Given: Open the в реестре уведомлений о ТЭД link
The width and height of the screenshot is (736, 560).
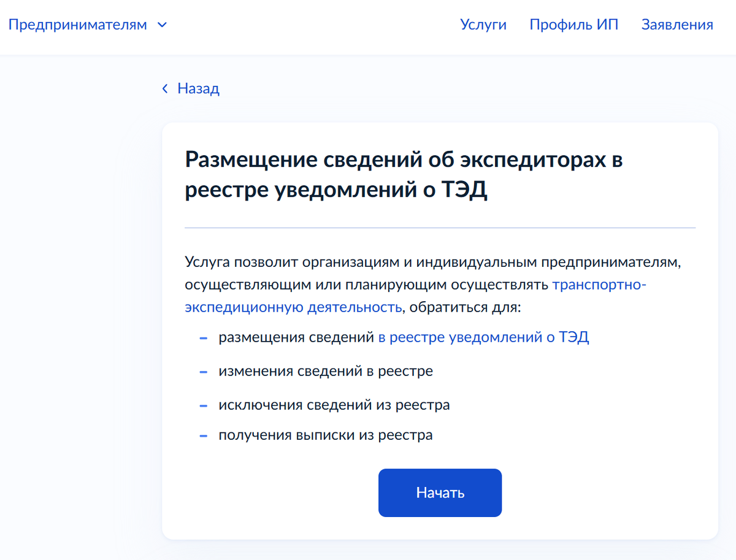Looking at the screenshot, I should (483, 337).
